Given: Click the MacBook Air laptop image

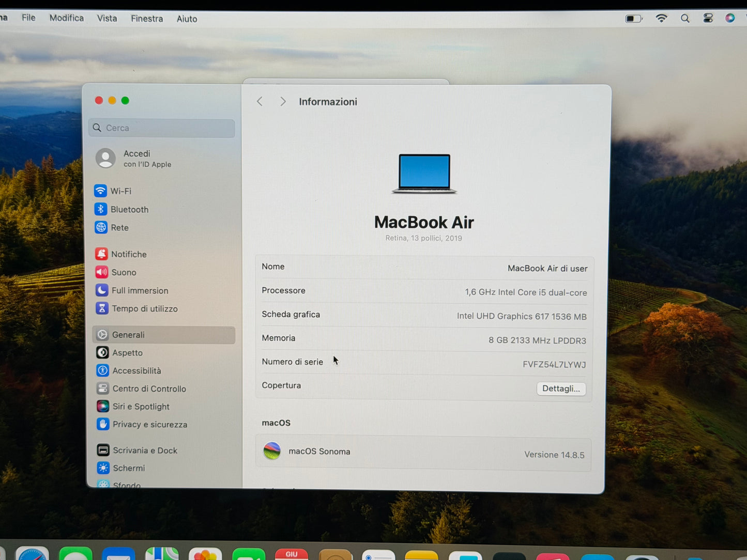Looking at the screenshot, I should [424, 174].
